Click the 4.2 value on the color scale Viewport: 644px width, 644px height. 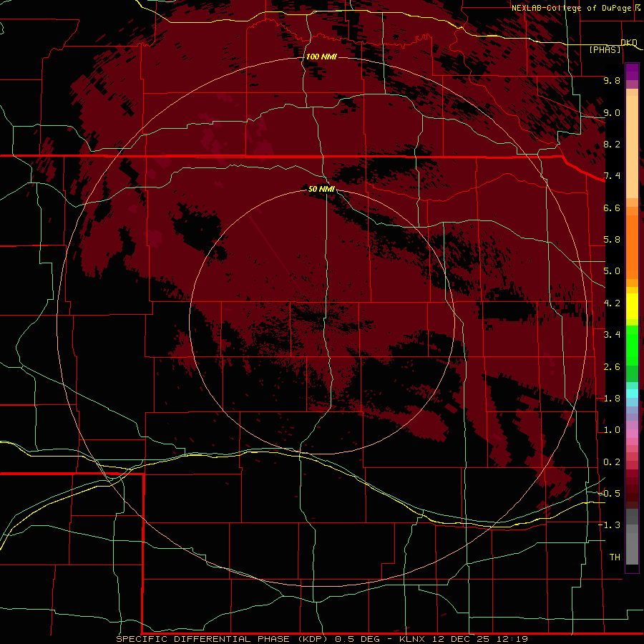(612, 303)
